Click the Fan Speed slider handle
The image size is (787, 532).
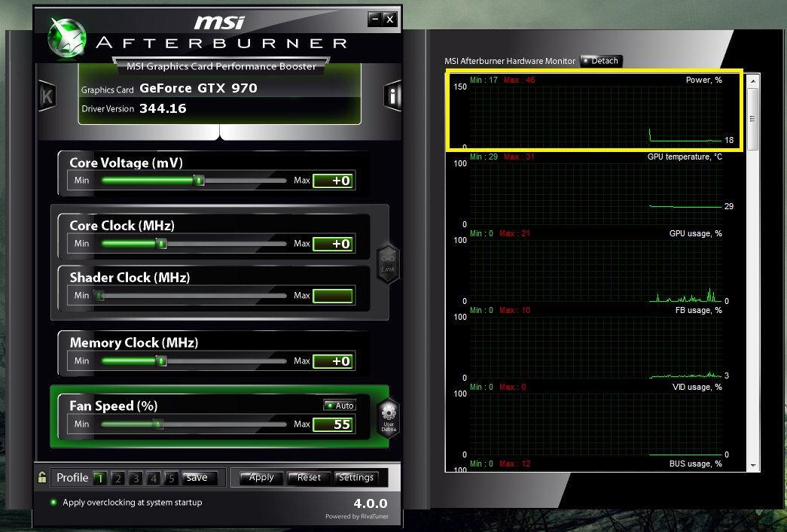click(x=158, y=424)
